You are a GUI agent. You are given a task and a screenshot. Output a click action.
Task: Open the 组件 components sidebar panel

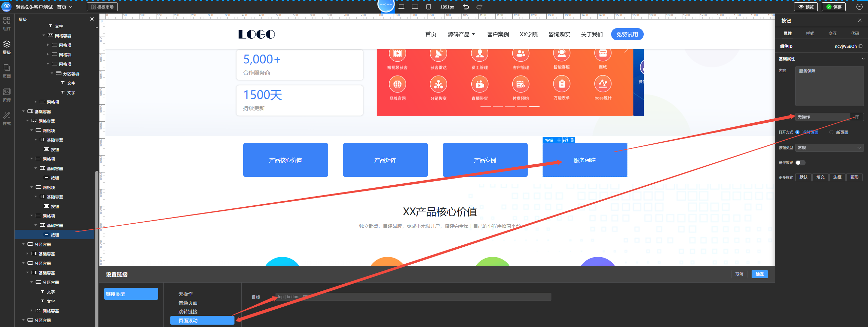click(x=7, y=23)
